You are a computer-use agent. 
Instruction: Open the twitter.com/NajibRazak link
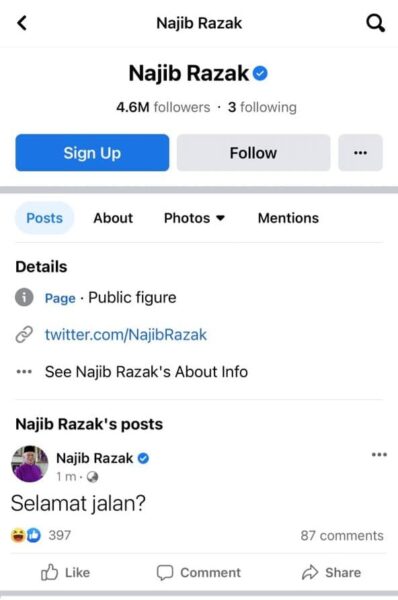tap(126, 335)
